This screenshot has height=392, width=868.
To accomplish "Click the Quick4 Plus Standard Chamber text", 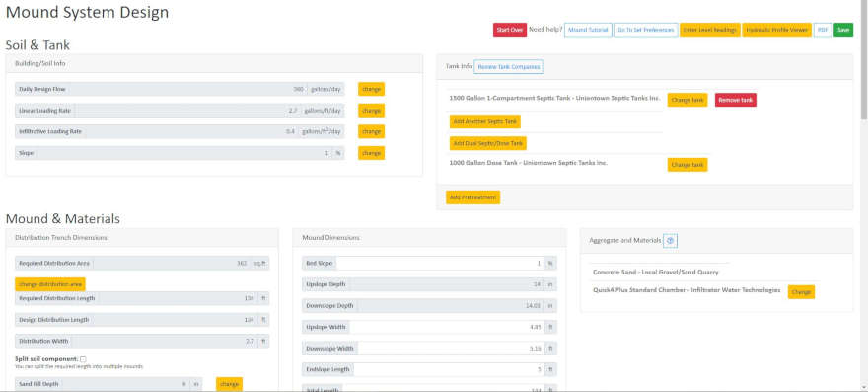I will [687, 290].
